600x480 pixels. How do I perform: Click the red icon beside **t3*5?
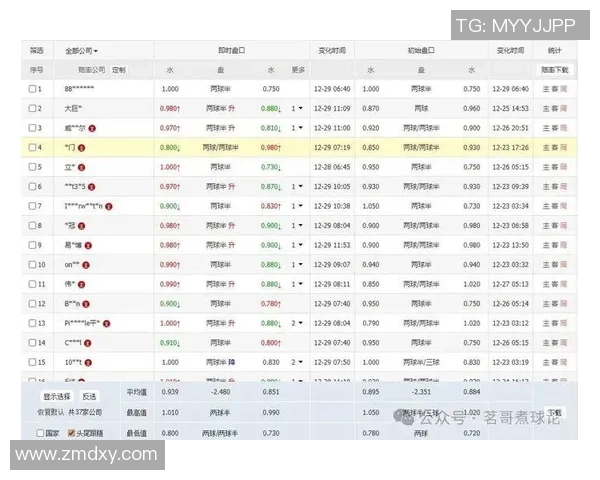[x=91, y=187]
